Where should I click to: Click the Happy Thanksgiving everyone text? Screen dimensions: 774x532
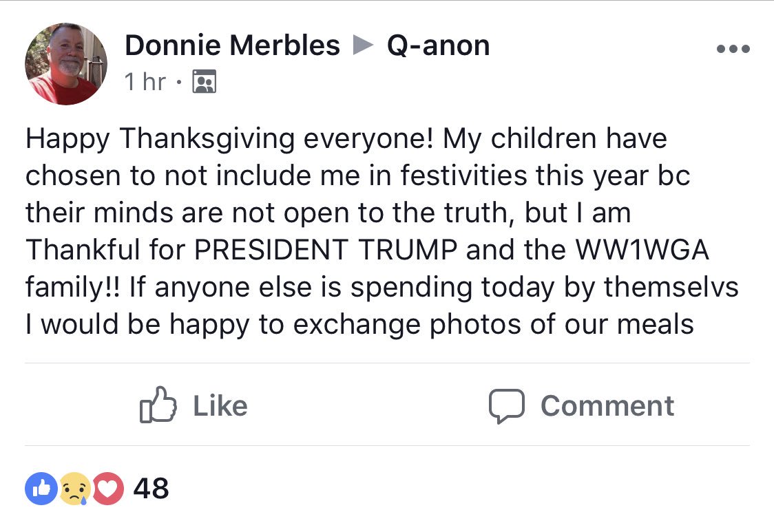click(x=230, y=138)
